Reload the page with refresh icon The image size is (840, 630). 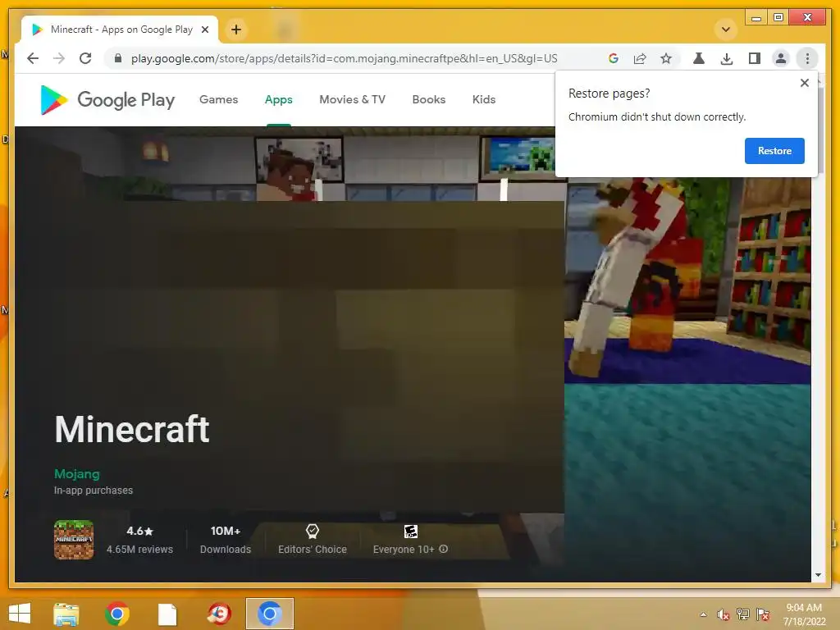pyautogui.click(x=85, y=58)
